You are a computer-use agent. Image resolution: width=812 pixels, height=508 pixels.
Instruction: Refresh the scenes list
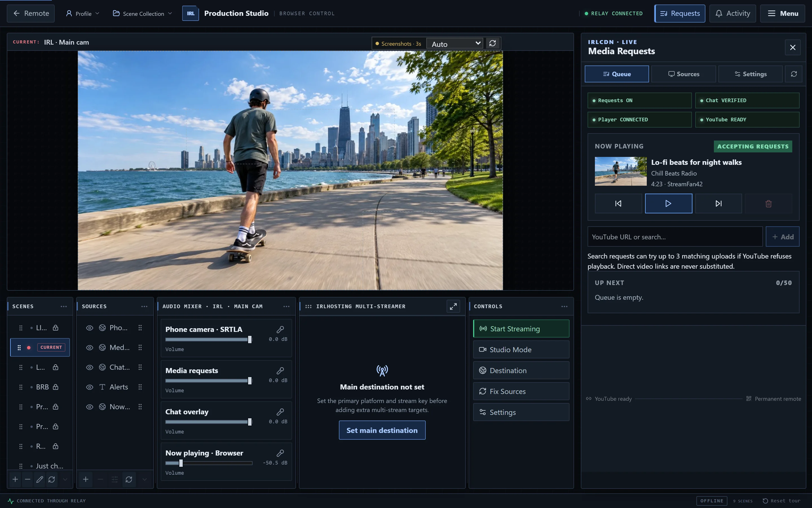click(x=52, y=479)
